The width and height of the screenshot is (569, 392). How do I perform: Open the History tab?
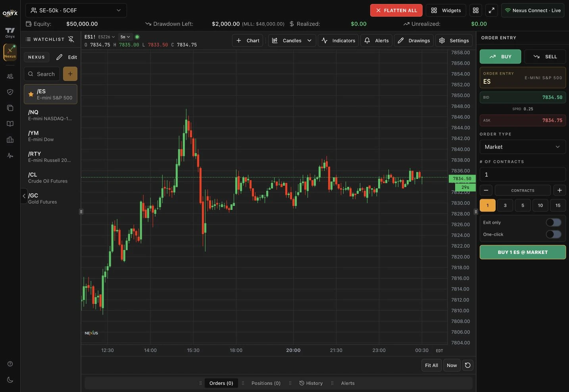pos(311,383)
